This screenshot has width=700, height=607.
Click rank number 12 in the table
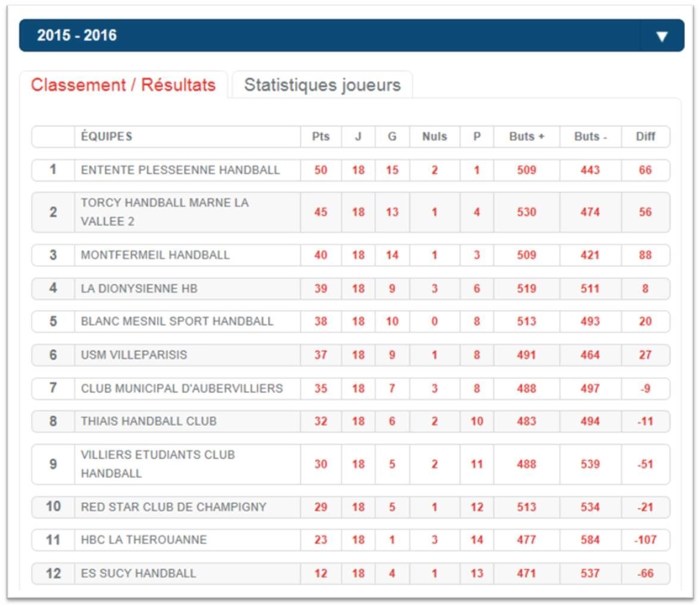53,574
